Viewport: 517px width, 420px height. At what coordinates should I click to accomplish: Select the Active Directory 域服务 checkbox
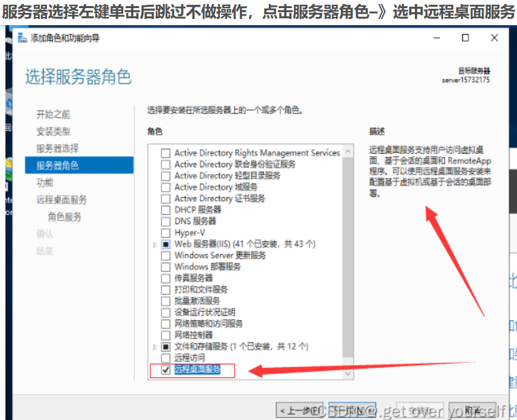[x=165, y=187]
